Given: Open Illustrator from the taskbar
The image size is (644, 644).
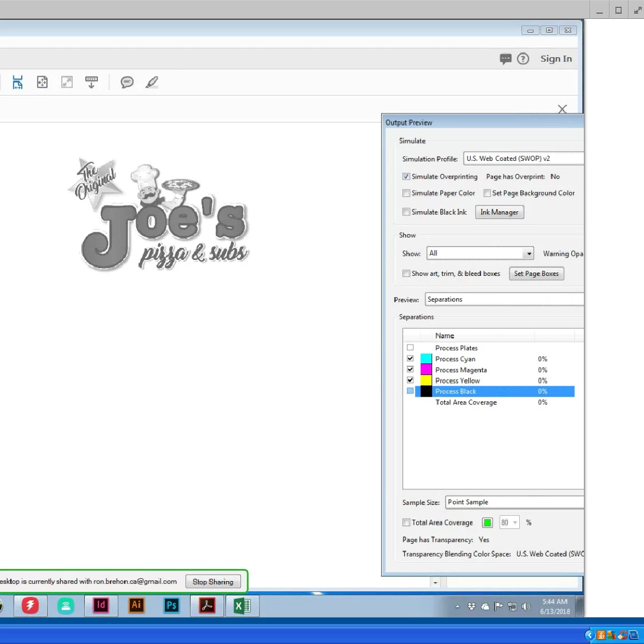Looking at the screenshot, I should (x=136, y=606).
